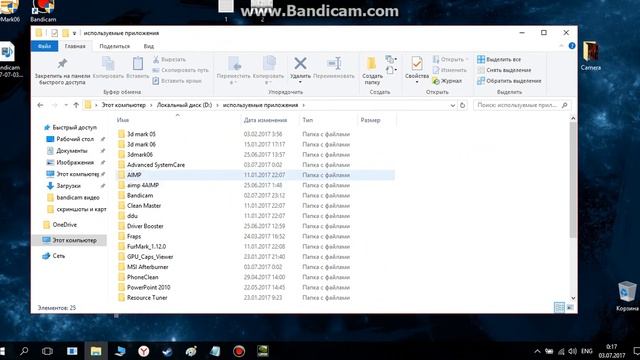Viewport: 640px width, 360px height.
Task: Open the Главная (Home) ribbon tab
Action: click(x=75, y=46)
